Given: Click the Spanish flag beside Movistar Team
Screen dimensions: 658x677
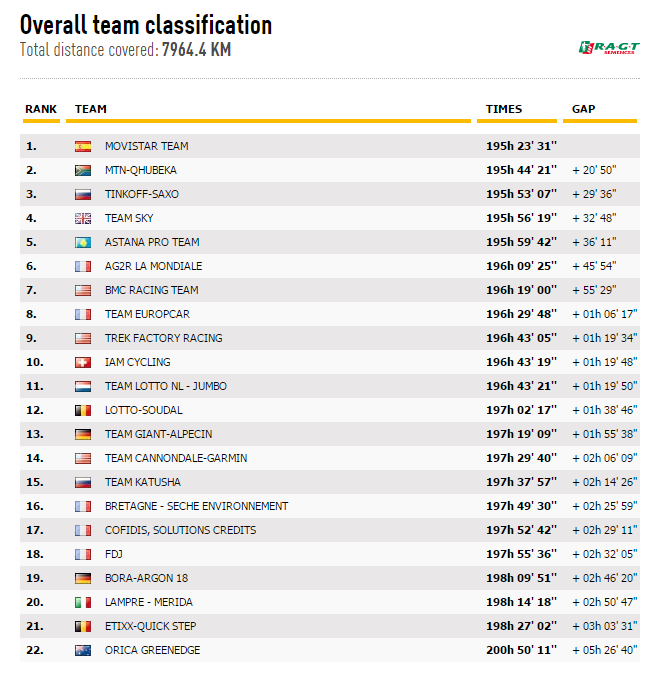Looking at the screenshot, I should [83, 146].
